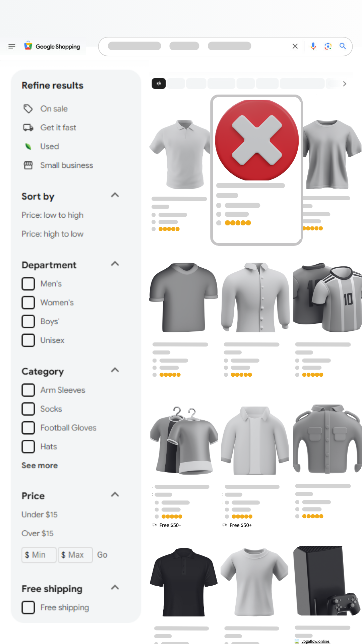Click the Used leaf icon
The width and height of the screenshot is (362, 644).
[28, 146]
